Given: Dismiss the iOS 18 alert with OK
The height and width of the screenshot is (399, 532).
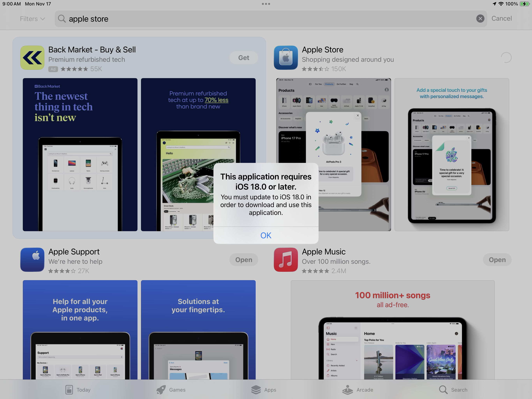Looking at the screenshot, I should [266, 235].
